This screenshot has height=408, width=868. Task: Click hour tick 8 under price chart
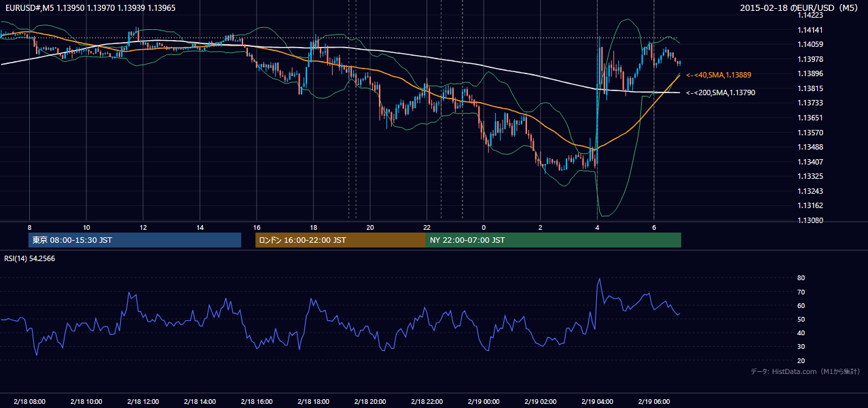[29, 227]
